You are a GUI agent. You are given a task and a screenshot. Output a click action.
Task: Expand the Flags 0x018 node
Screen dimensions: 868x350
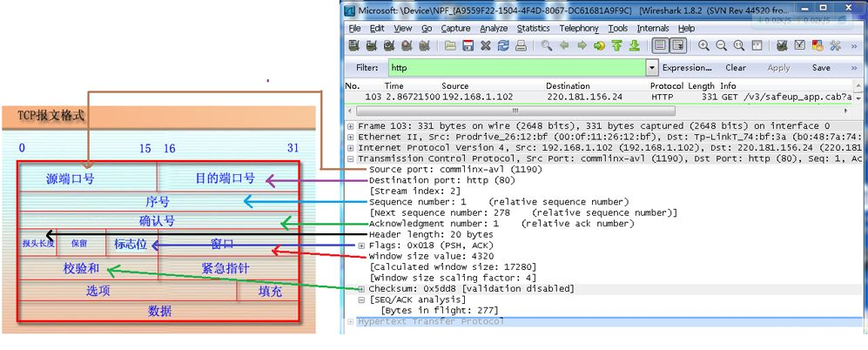361,246
